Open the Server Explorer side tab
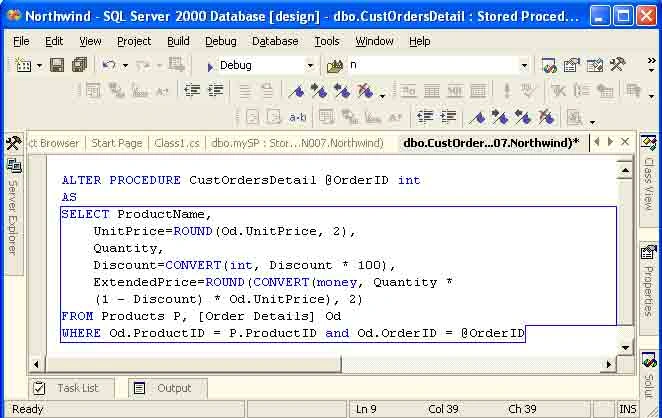The width and height of the screenshot is (662, 418). [13, 215]
